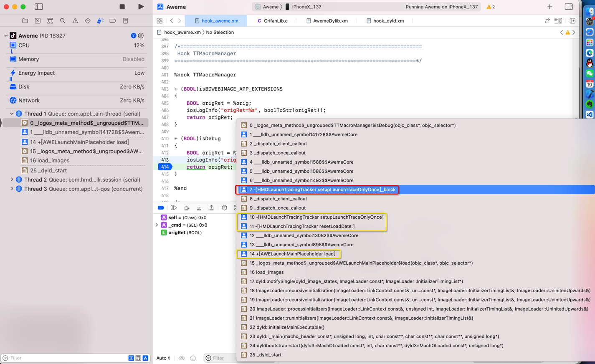This screenshot has width=595, height=364.
Task: Open the Test navigator diamond icon
Action: (88, 21)
